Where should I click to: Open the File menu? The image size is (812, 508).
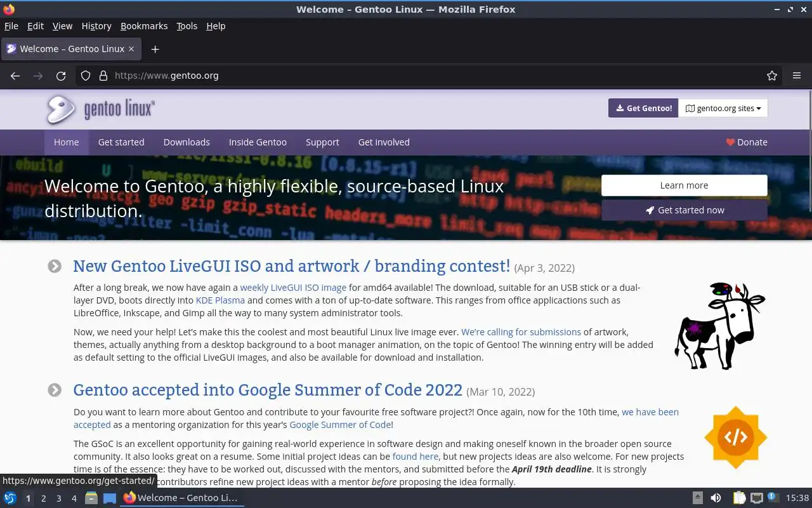(11, 26)
